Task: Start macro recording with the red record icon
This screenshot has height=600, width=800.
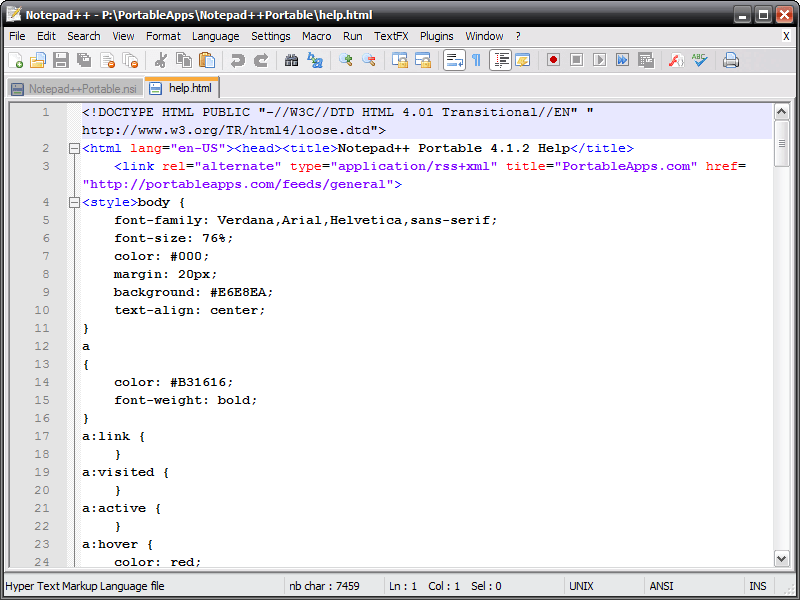Action: coord(553,60)
